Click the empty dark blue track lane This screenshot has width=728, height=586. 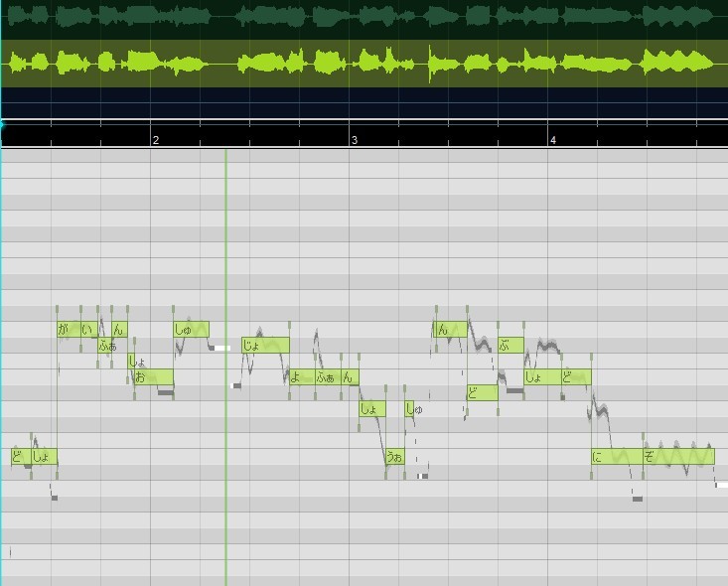coord(364,102)
